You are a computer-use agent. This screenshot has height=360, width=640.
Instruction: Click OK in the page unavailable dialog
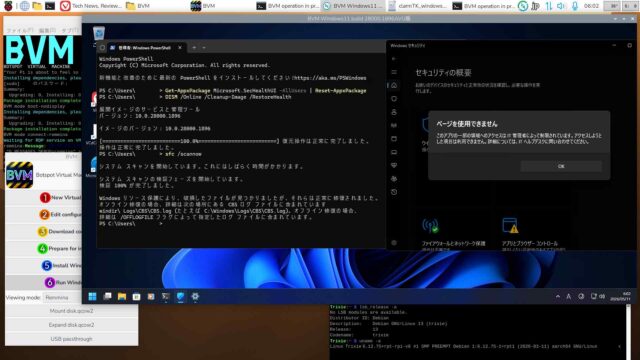561,166
